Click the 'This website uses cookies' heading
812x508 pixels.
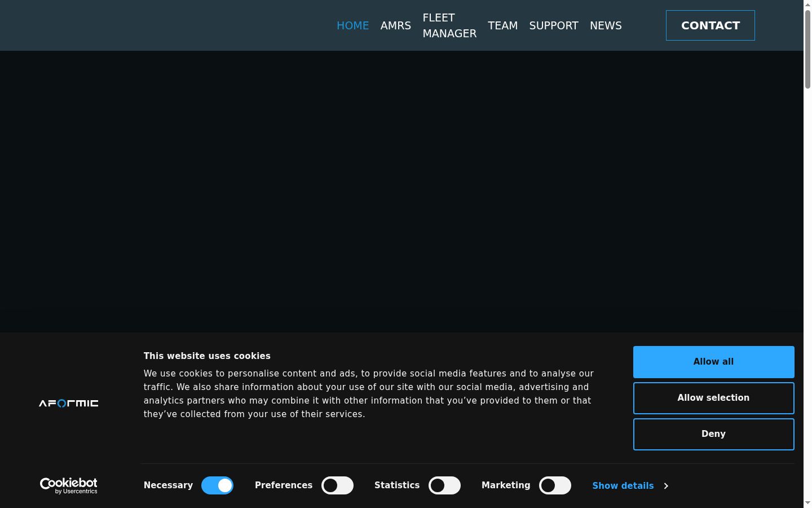pos(207,356)
